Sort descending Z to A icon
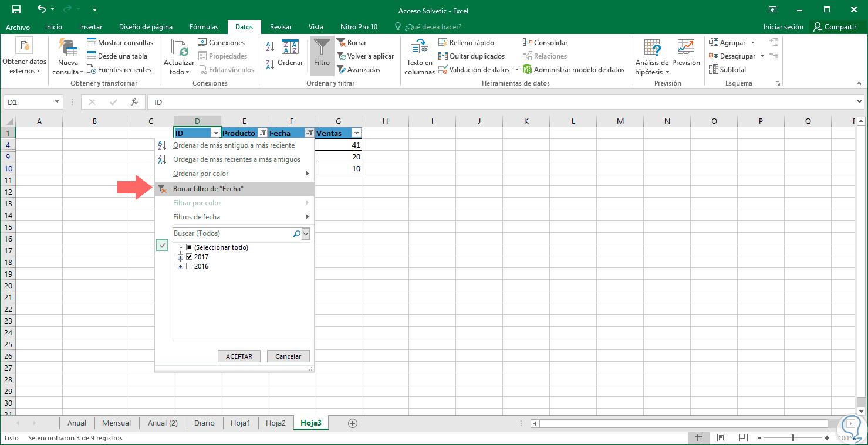 click(270, 64)
